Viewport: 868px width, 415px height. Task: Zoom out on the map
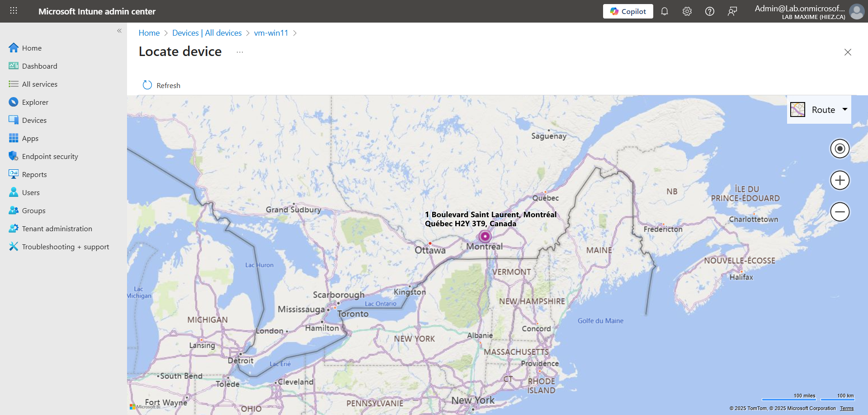click(x=840, y=212)
